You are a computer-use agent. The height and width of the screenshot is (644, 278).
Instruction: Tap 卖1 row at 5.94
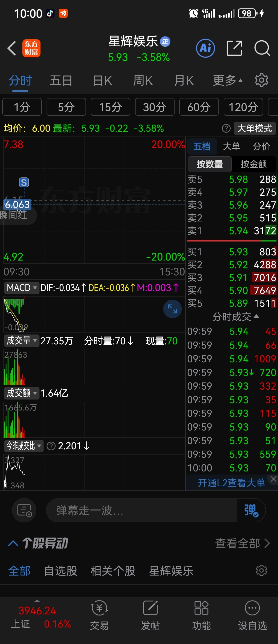(x=232, y=231)
